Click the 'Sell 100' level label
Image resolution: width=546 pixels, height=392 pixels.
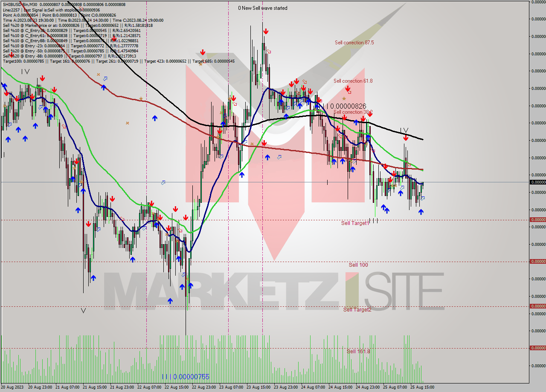tap(358, 265)
